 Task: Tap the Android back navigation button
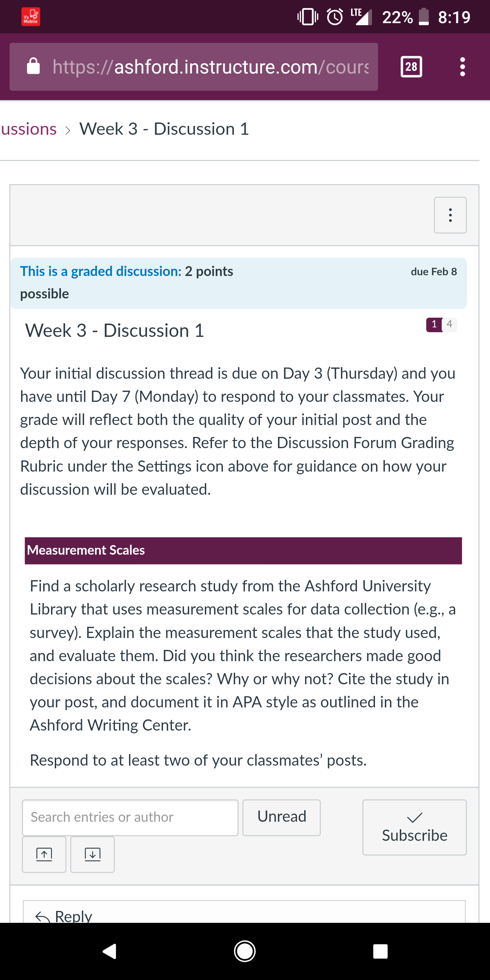(110, 951)
